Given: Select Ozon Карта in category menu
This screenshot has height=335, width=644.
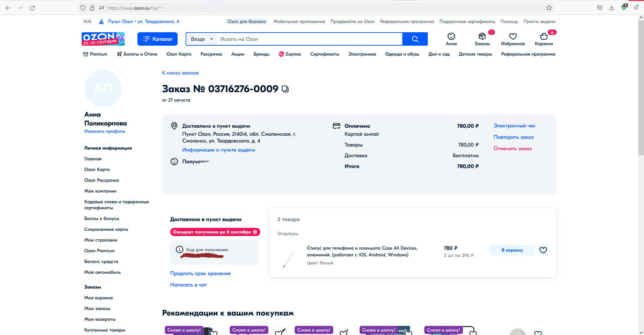Looking at the screenshot, I should coord(179,54).
